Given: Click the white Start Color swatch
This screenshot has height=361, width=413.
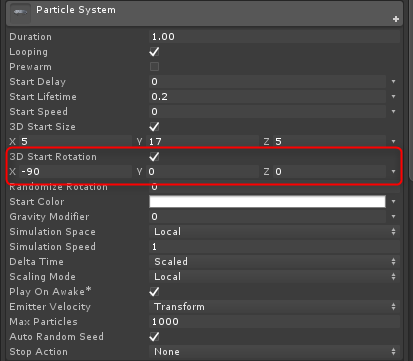Looking at the screenshot, I should pyautogui.click(x=267, y=202).
